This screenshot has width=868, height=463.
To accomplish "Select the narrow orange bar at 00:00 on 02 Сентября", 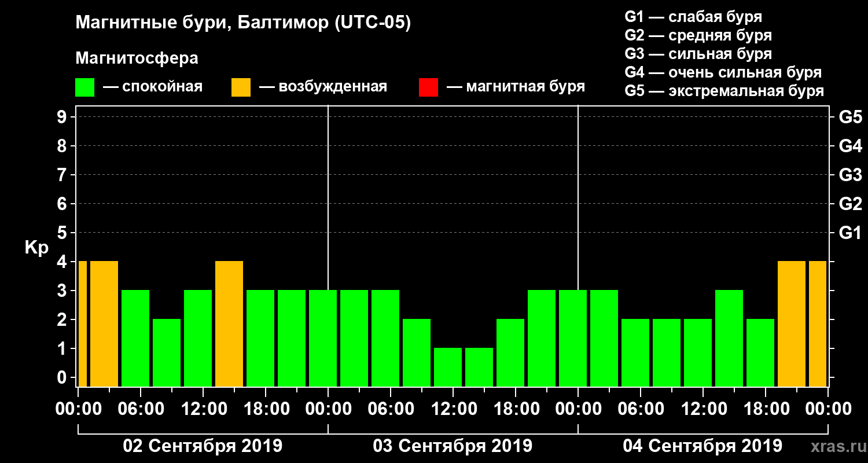I will click(82, 324).
